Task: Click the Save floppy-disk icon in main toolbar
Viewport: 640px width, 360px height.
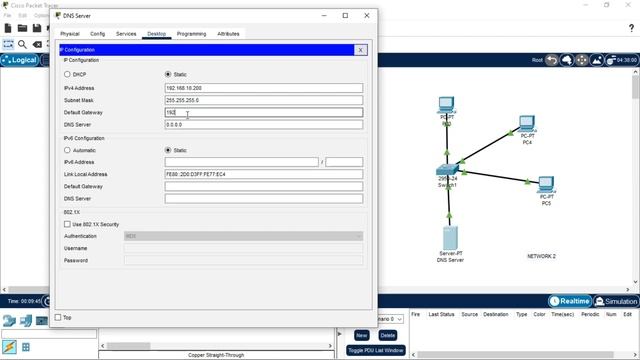Action: click(x=37, y=28)
